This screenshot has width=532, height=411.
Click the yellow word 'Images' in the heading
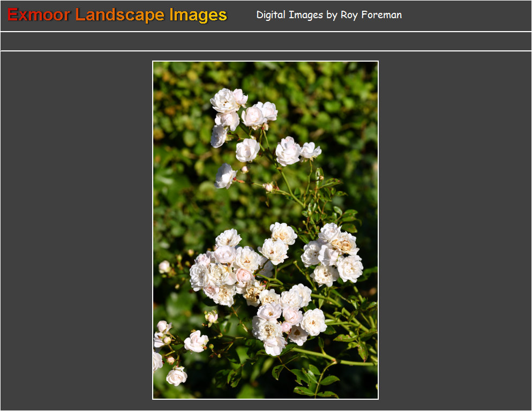click(x=198, y=15)
